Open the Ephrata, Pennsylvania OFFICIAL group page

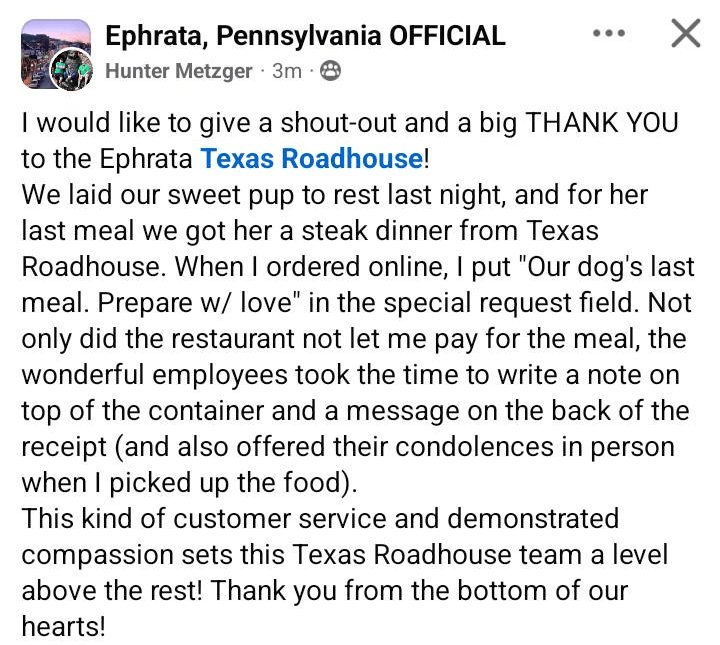pos(305,37)
